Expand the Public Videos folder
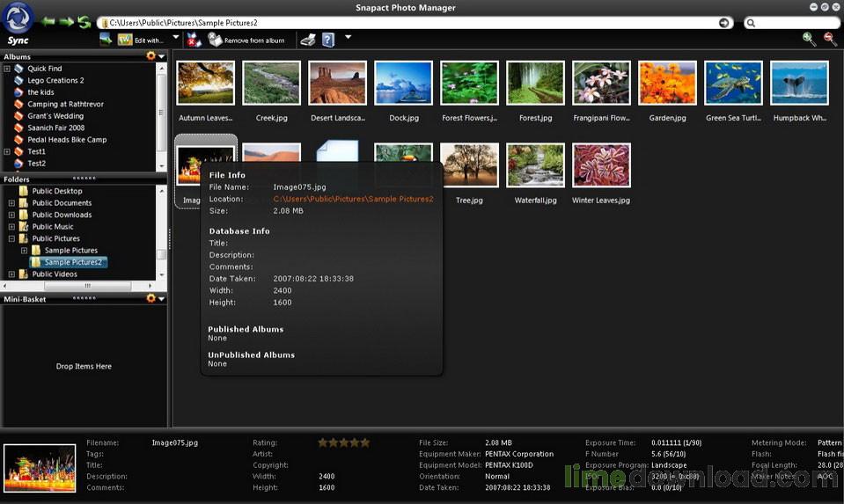Viewport: 844px width, 504px height. tap(11, 274)
